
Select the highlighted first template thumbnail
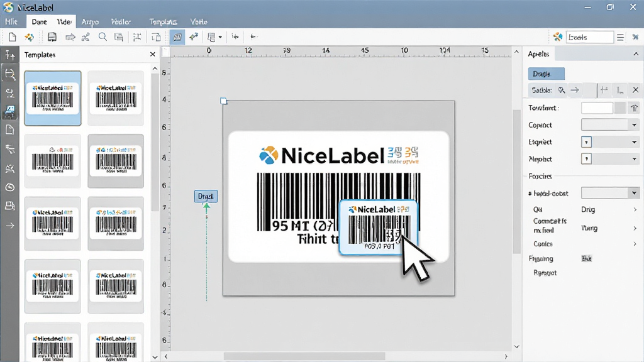click(x=53, y=98)
